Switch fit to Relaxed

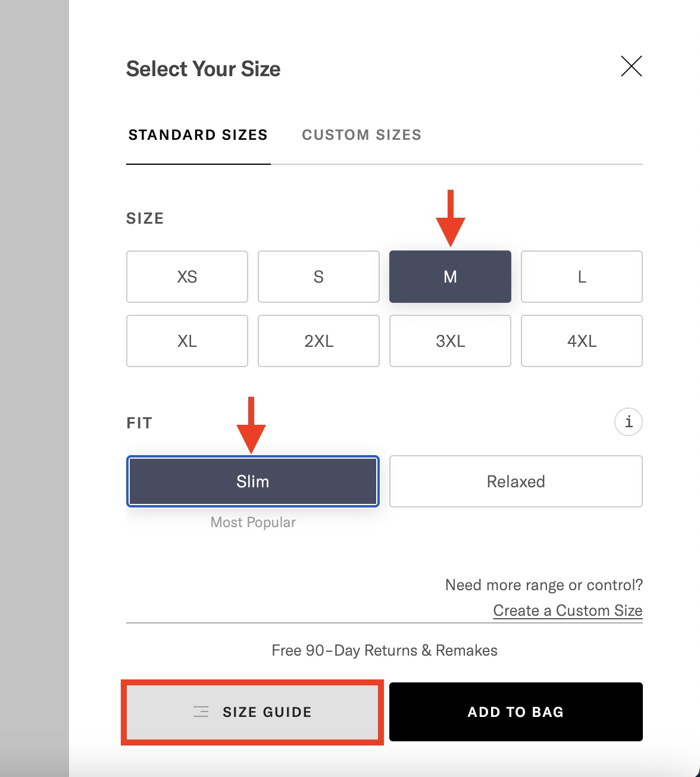515,481
